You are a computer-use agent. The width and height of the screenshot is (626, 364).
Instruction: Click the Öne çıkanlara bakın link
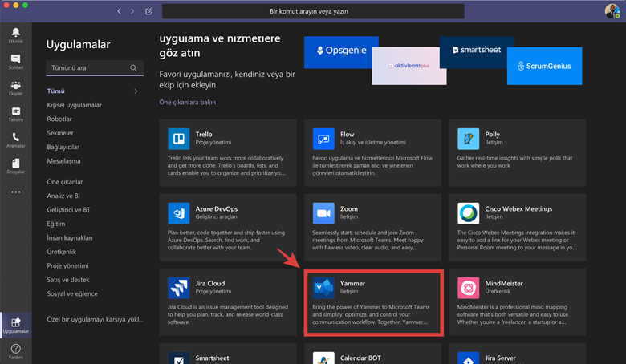pyautogui.click(x=187, y=102)
